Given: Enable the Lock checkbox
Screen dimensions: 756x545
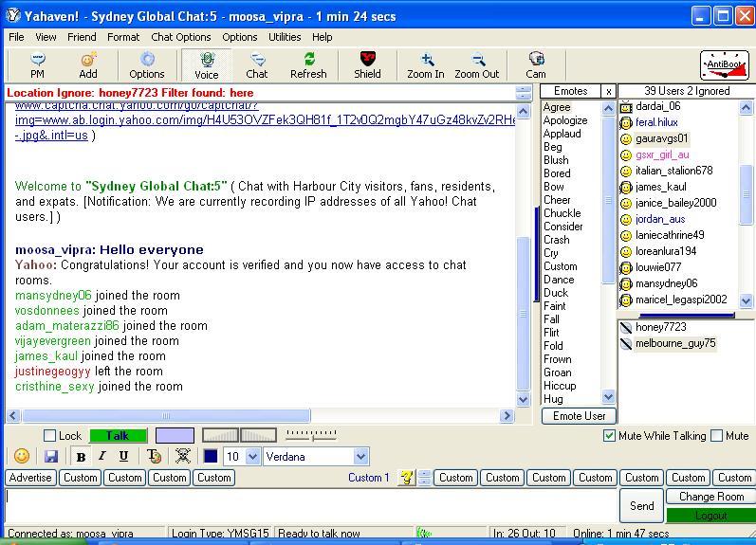Looking at the screenshot, I should [49, 436].
